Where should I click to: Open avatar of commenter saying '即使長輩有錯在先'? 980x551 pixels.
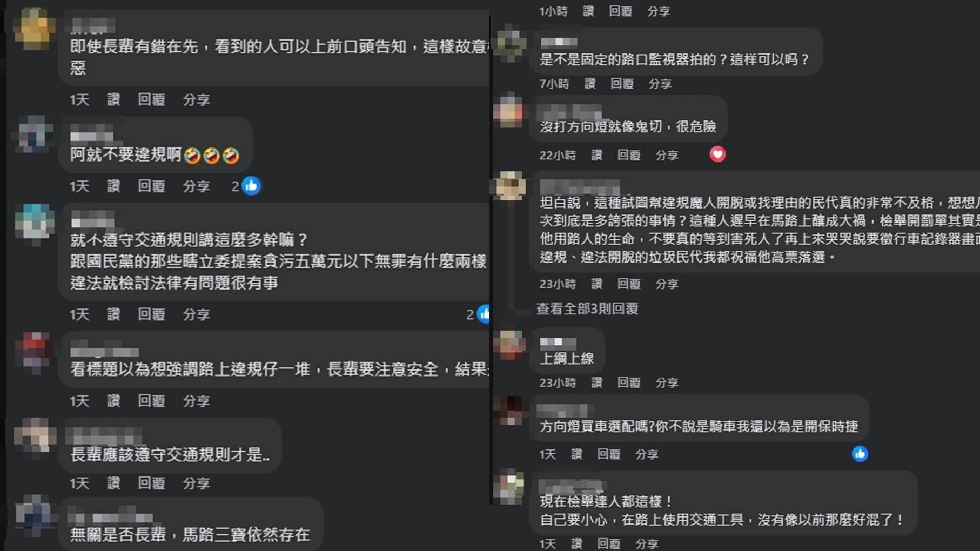pyautogui.click(x=33, y=28)
